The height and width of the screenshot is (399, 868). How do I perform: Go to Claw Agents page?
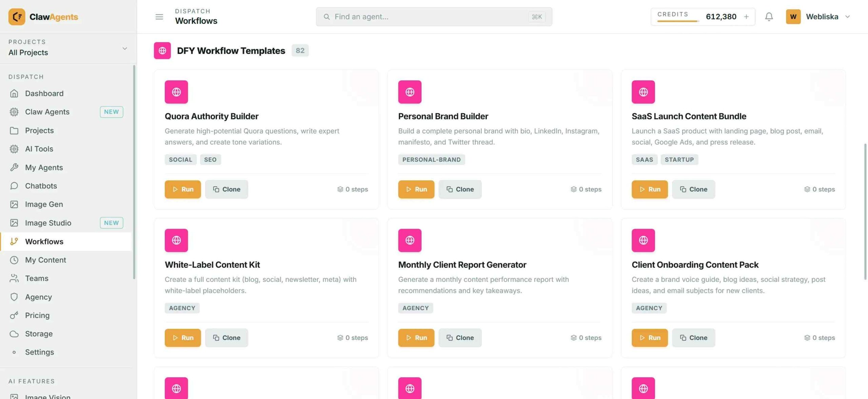click(66, 112)
